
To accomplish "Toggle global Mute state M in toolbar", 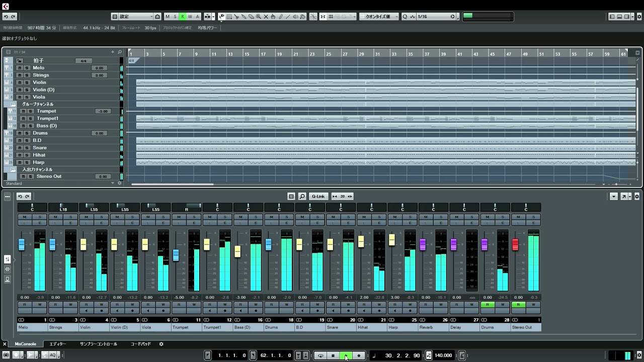I will [168, 17].
